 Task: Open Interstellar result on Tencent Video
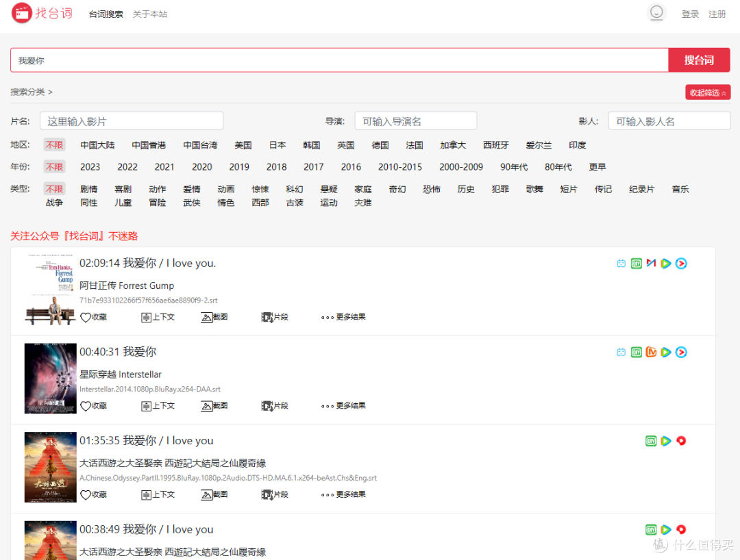pyautogui.click(x=666, y=352)
